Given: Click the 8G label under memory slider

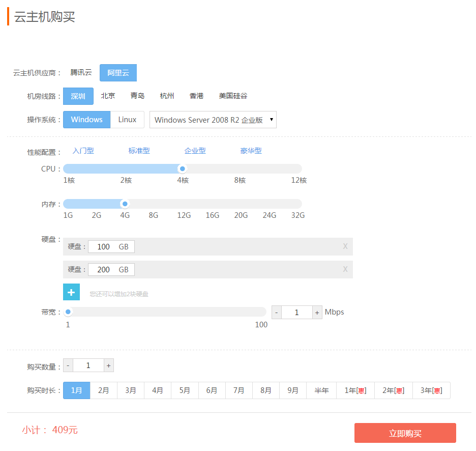Looking at the screenshot, I should pyautogui.click(x=153, y=215).
